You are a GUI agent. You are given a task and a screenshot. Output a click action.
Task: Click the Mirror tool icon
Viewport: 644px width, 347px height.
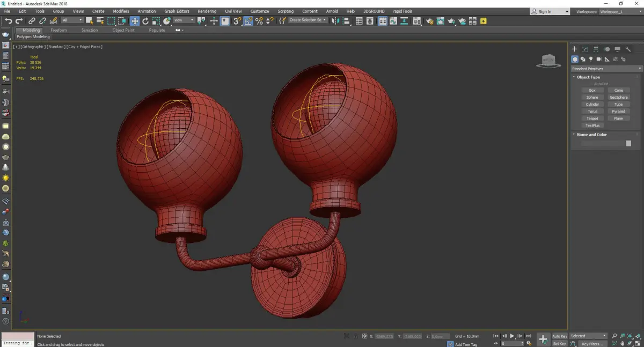(335, 21)
